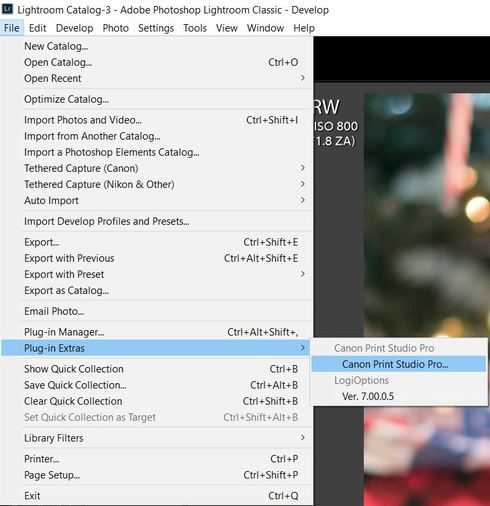
Task: Select Show Quick Collection
Action: pos(157,369)
